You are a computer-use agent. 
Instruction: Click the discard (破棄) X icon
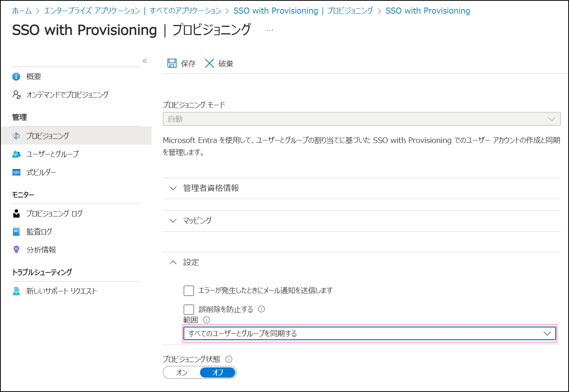tap(209, 63)
